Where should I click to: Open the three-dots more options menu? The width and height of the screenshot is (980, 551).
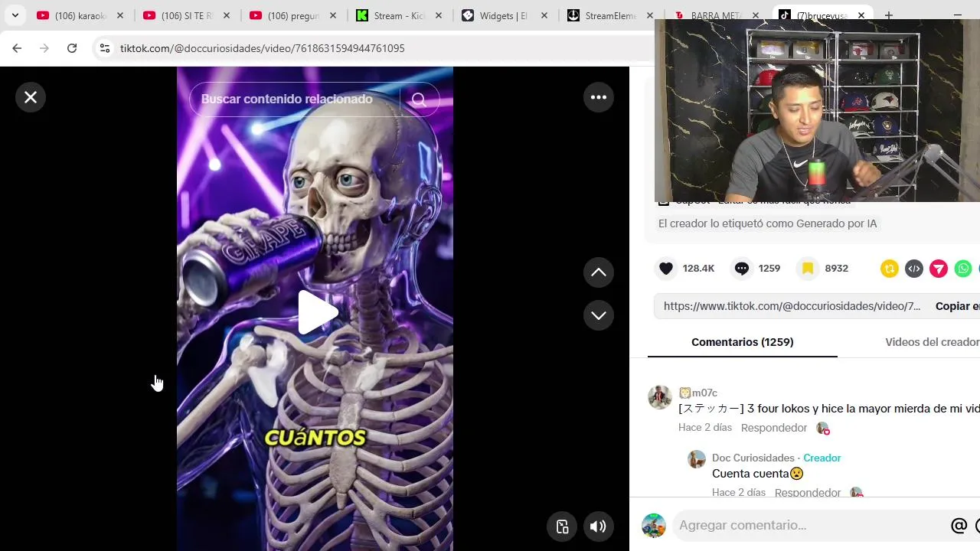pyautogui.click(x=599, y=97)
